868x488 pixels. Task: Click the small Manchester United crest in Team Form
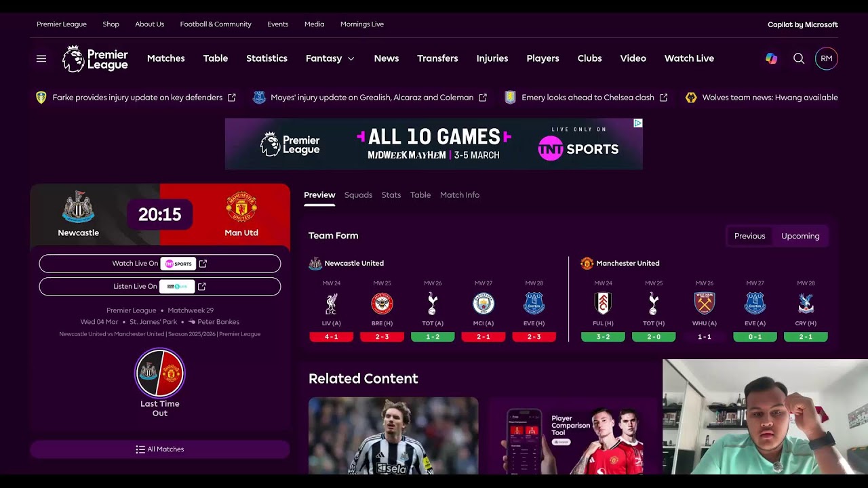pyautogui.click(x=587, y=264)
